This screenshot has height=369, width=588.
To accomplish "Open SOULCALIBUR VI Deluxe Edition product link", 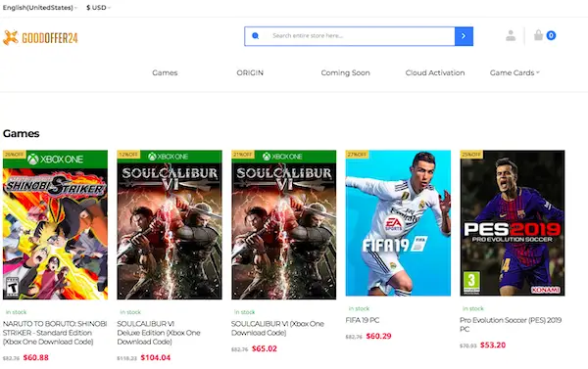I will coord(159,333).
